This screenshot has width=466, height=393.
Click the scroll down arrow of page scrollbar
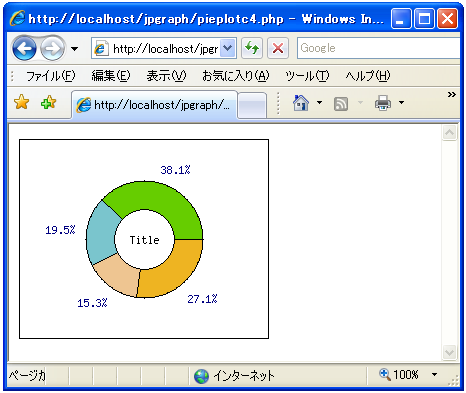[x=449, y=352]
